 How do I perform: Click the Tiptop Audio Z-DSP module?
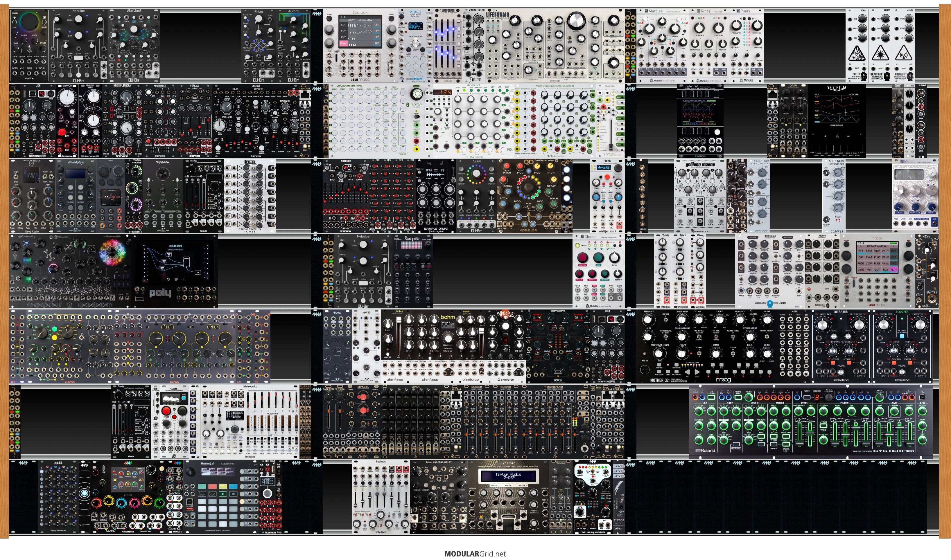coord(508,497)
